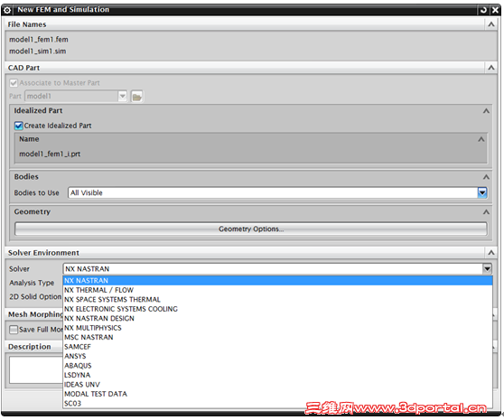The height and width of the screenshot is (420, 504).
Task: Uncheck Create Idealized Part checkbox
Action: pyautogui.click(x=19, y=126)
